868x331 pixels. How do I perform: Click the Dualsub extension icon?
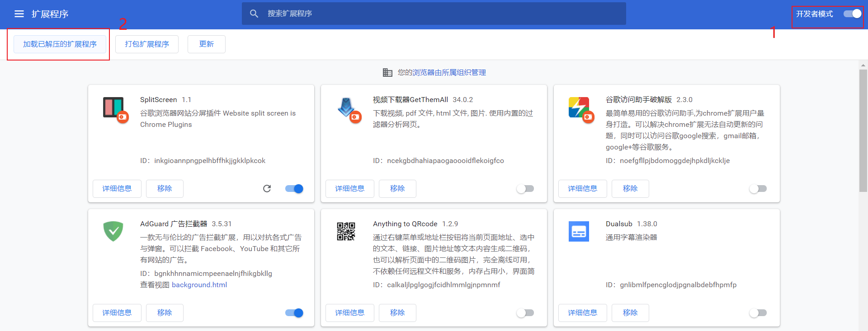(579, 231)
